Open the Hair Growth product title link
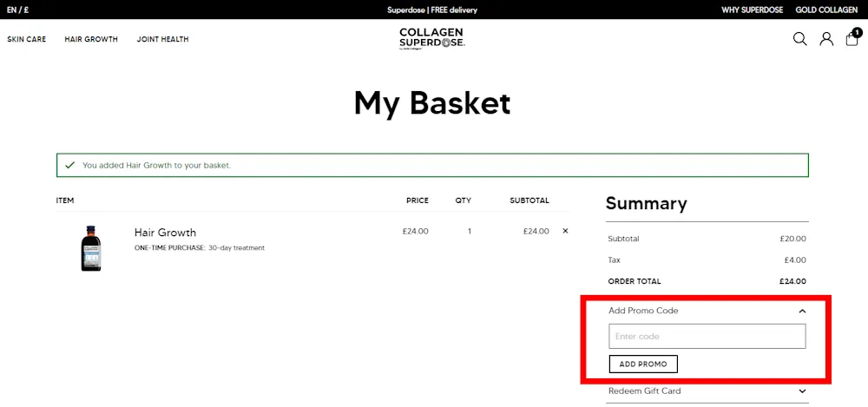The image size is (868, 407). click(165, 232)
